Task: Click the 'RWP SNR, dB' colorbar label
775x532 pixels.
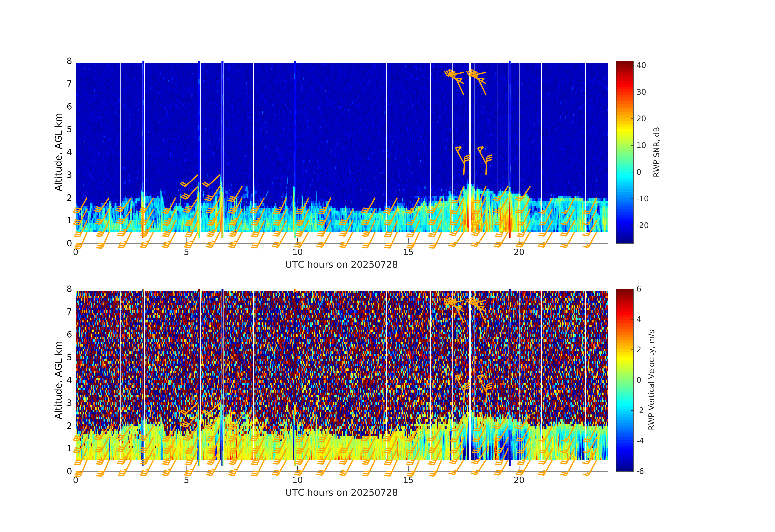Action: tap(656, 152)
